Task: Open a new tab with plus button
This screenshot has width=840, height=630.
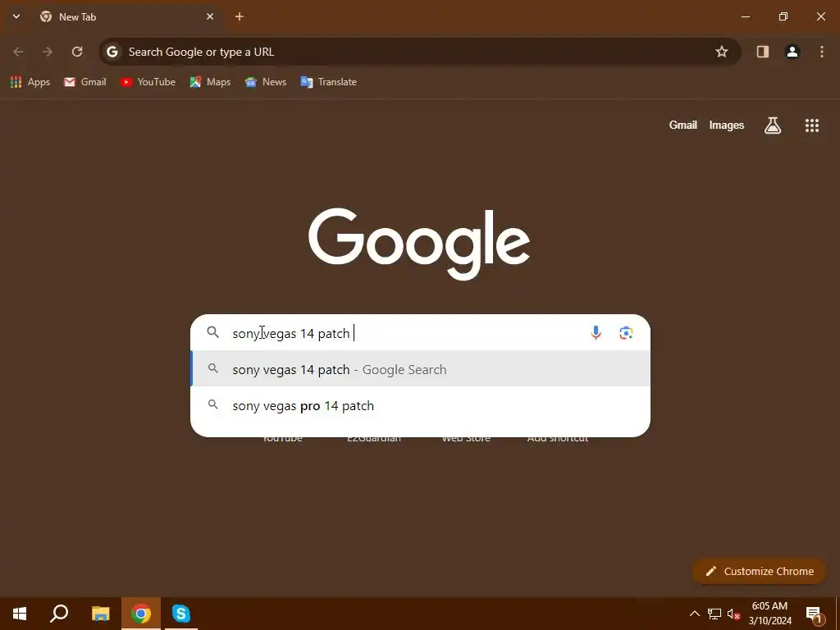Action: (x=240, y=16)
